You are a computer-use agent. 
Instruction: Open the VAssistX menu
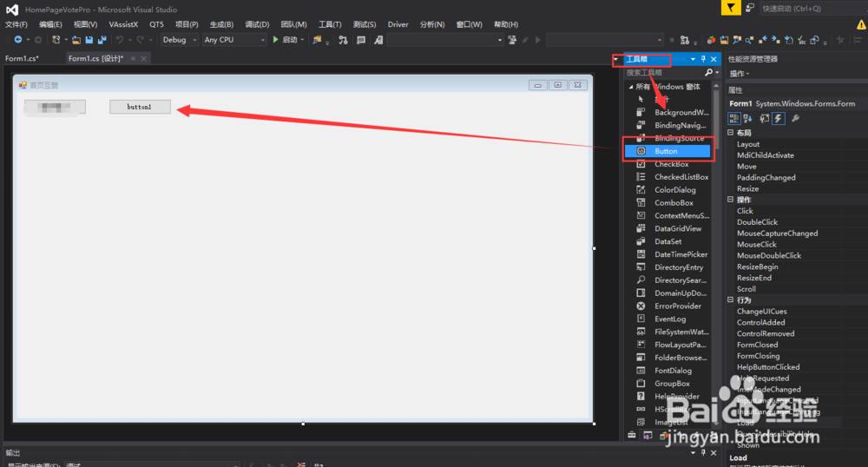coord(123,24)
